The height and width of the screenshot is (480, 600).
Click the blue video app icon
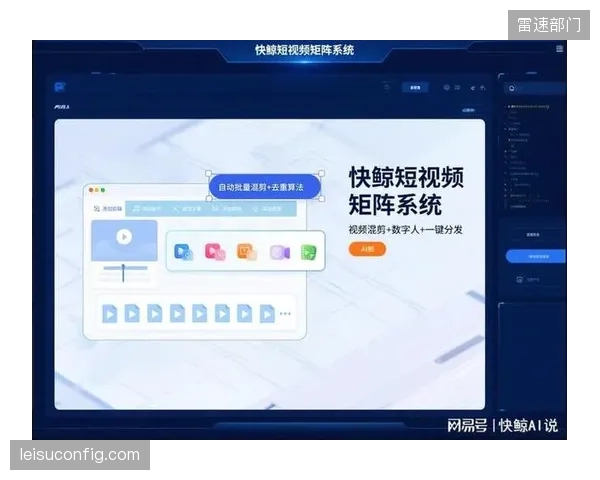point(183,251)
